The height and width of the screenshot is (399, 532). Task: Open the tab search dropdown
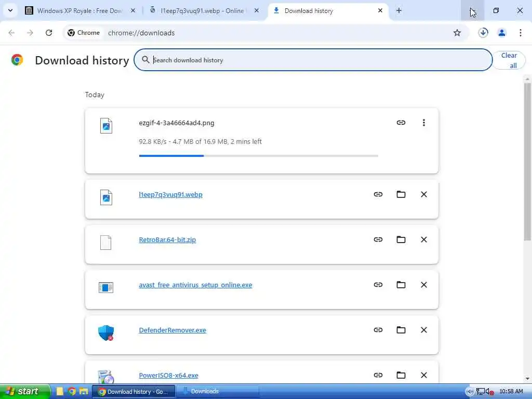pyautogui.click(x=10, y=10)
